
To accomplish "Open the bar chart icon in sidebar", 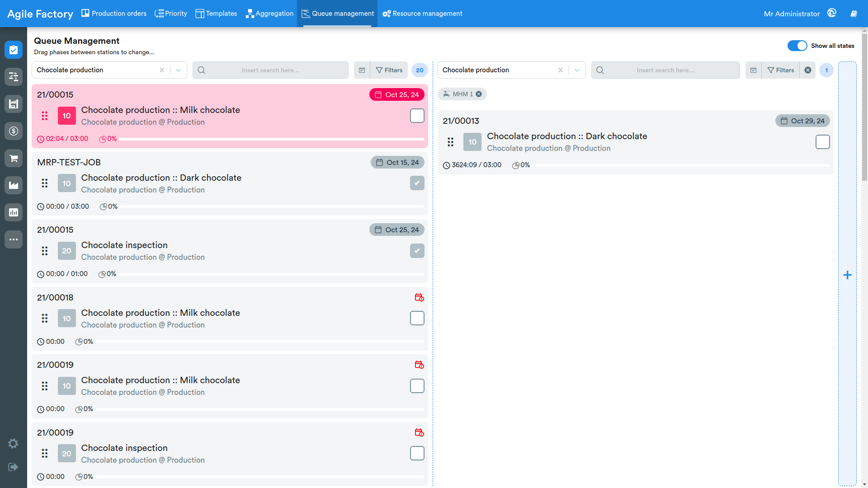I will (14, 212).
